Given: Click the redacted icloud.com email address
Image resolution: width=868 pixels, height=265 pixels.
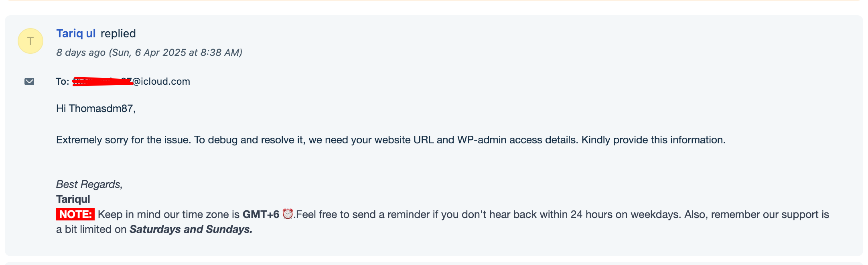Looking at the screenshot, I should pyautogui.click(x=131, y=82).
